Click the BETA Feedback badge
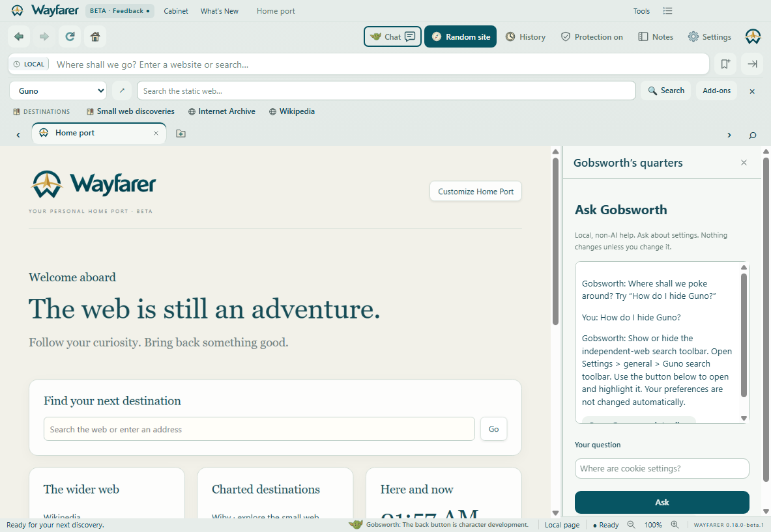 click(x=119, y=11)
